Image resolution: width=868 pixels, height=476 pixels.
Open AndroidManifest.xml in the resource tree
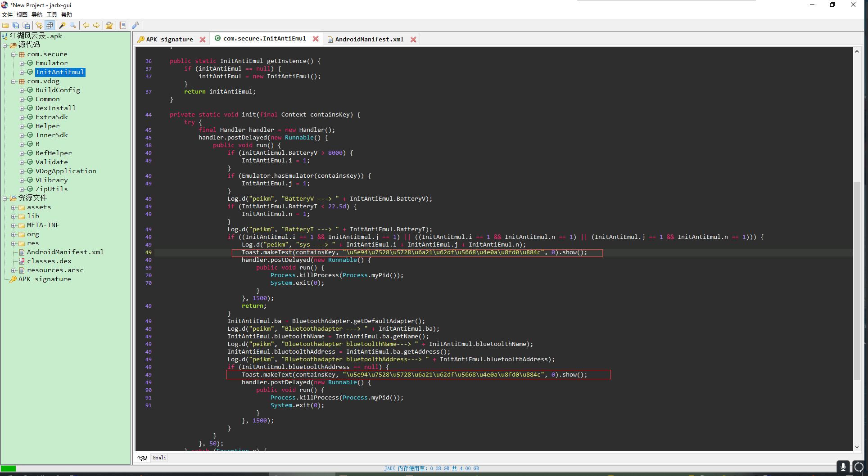point(65,252)
